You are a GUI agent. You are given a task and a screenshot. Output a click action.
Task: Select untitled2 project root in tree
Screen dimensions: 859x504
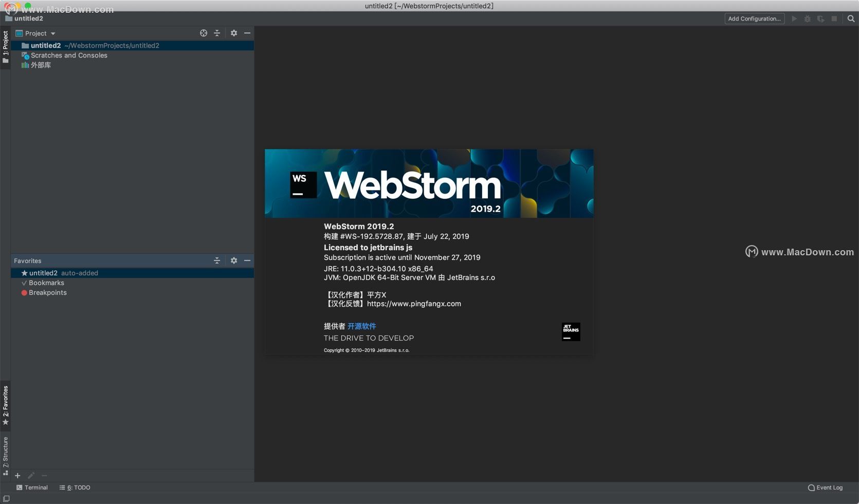[x=133, y=45]
